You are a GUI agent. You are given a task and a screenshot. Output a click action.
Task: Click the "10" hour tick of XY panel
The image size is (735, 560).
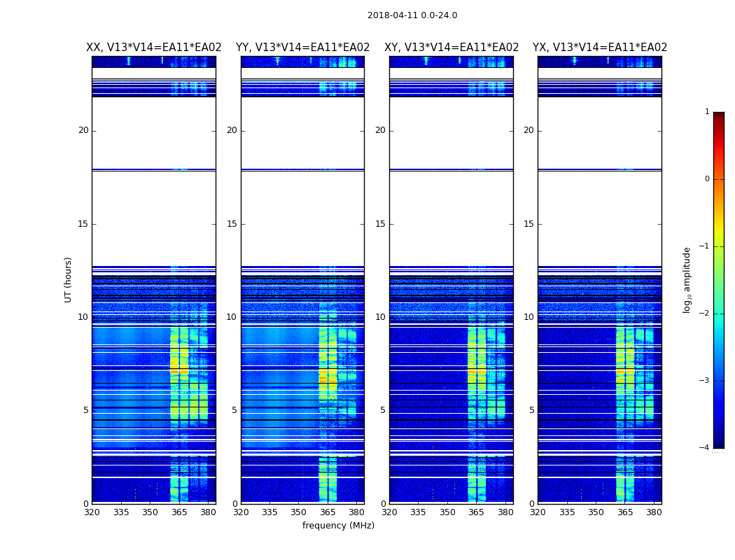point(380,317)
